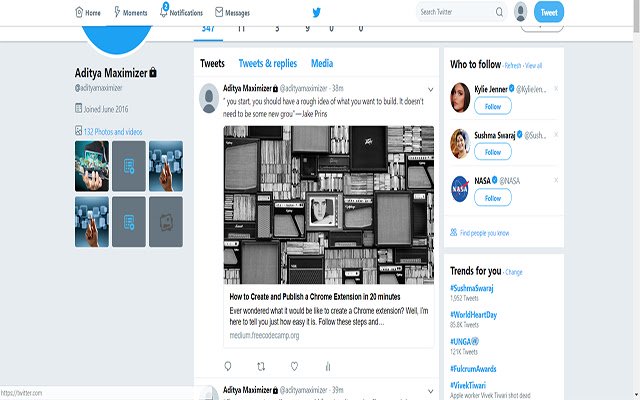Open the #UNGA trend
This screenshot has height=400, width=640.
click(464, 341)
